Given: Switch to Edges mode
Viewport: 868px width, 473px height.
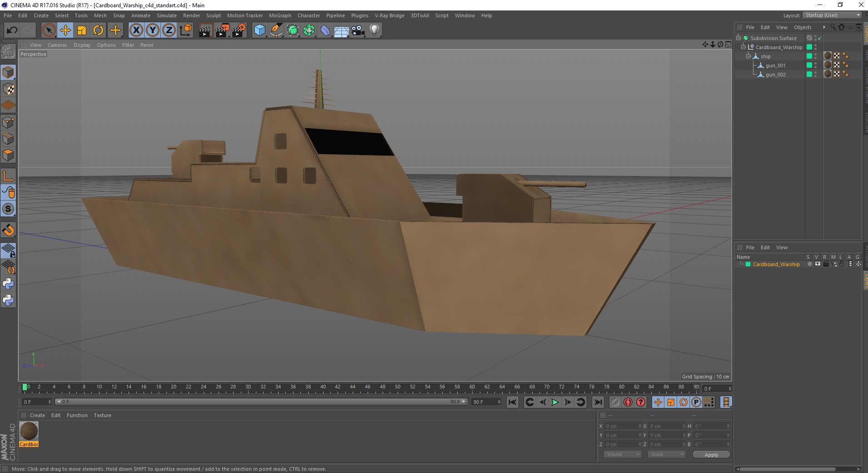Looking at the screenshot, I should coord(8,138).
